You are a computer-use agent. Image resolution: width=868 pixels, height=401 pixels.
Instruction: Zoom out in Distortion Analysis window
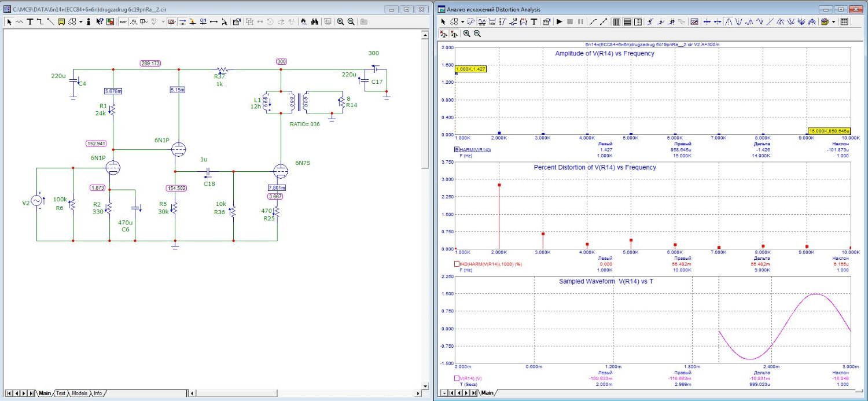point(477,34)
